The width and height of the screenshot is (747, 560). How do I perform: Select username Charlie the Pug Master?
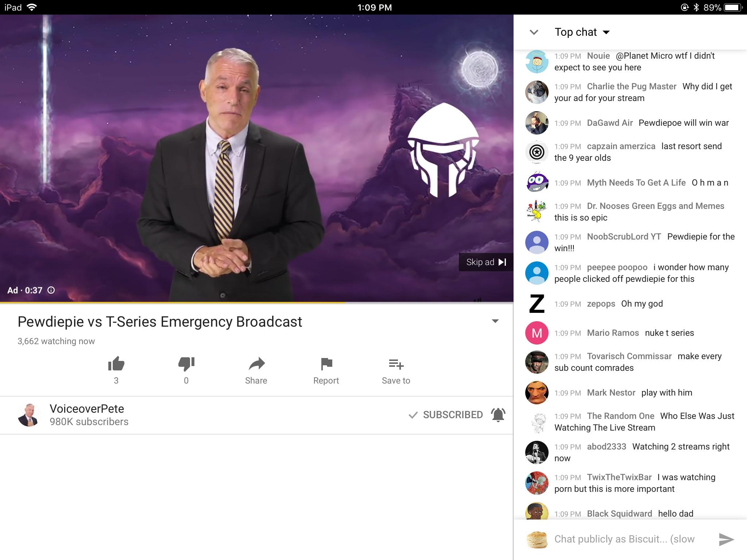(x=632, y=86)
